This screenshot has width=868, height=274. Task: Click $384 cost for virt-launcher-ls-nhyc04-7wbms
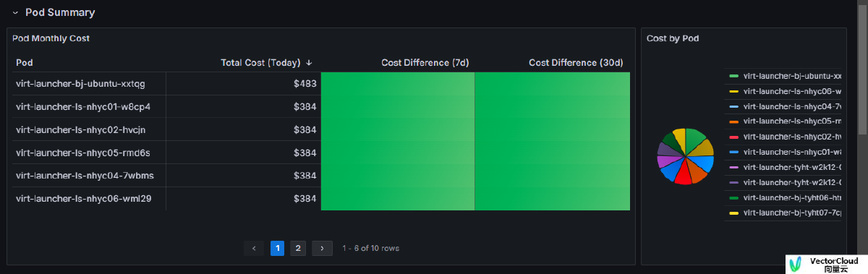click(x=244, y=176)
